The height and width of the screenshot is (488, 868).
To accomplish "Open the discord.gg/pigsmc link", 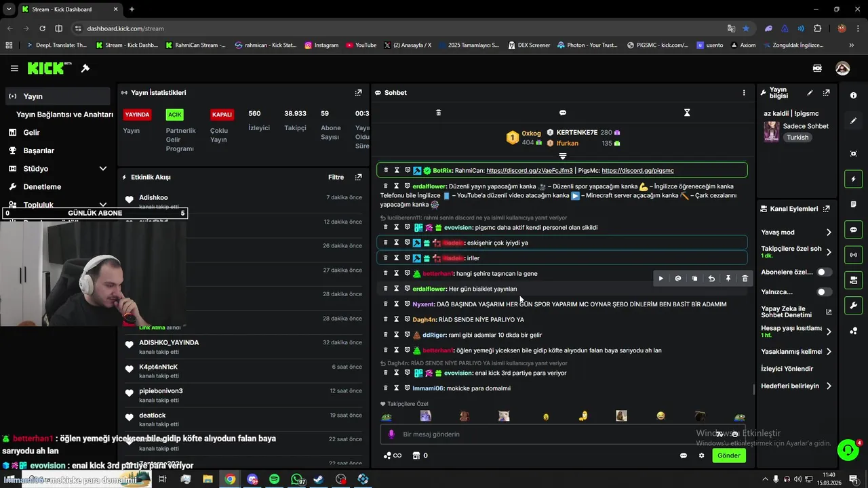I will click(637, 171).
